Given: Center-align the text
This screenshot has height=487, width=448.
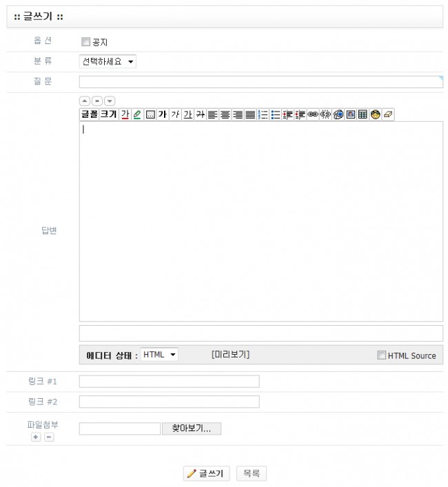Looking at the screenshot, I should [x=225, y=114].
